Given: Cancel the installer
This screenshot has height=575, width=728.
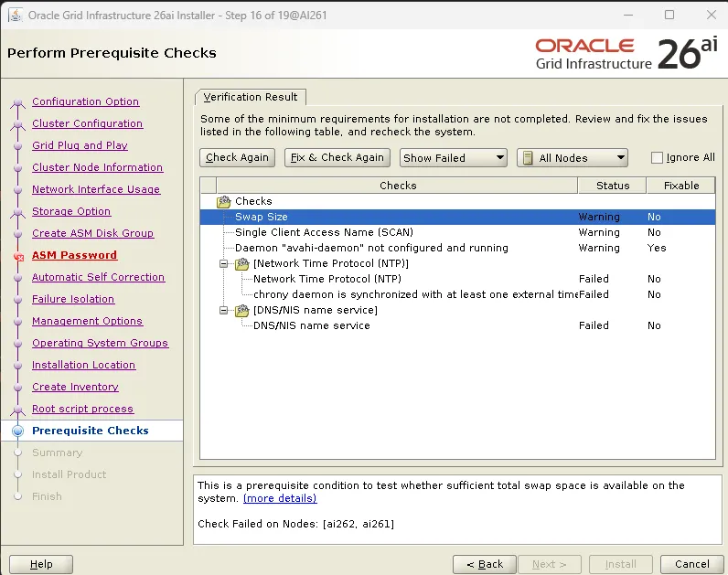Looking at the screenshot, I should [x=691, y=564].
